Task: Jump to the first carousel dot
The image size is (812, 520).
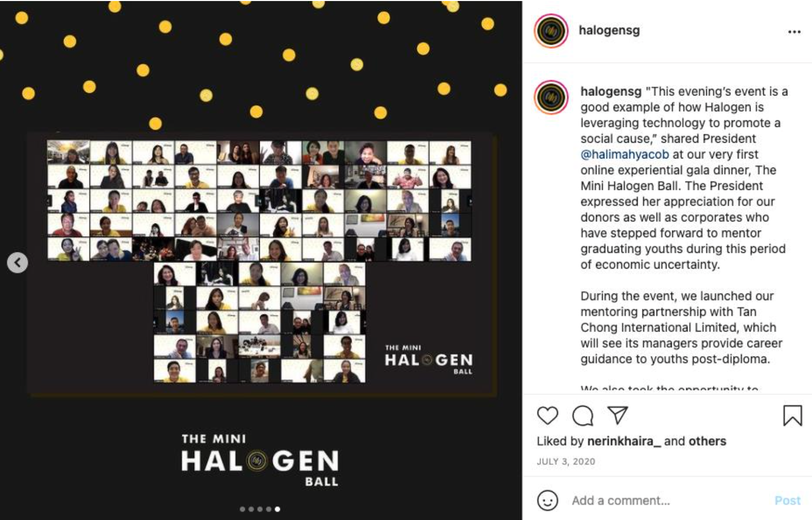Action: (x=242, y=509)
